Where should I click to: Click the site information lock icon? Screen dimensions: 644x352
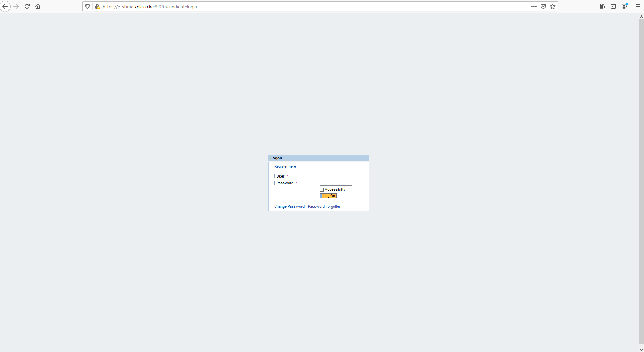point(98,7)
